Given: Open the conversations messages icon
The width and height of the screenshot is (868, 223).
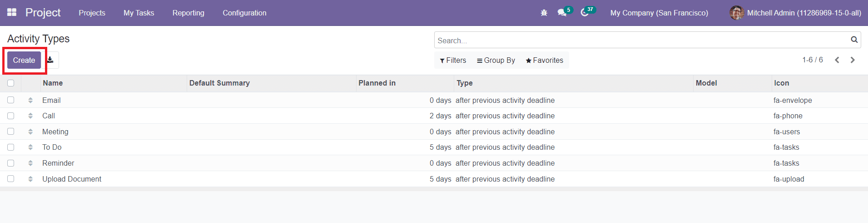Looking at the screenshot, I should [562, 13].
